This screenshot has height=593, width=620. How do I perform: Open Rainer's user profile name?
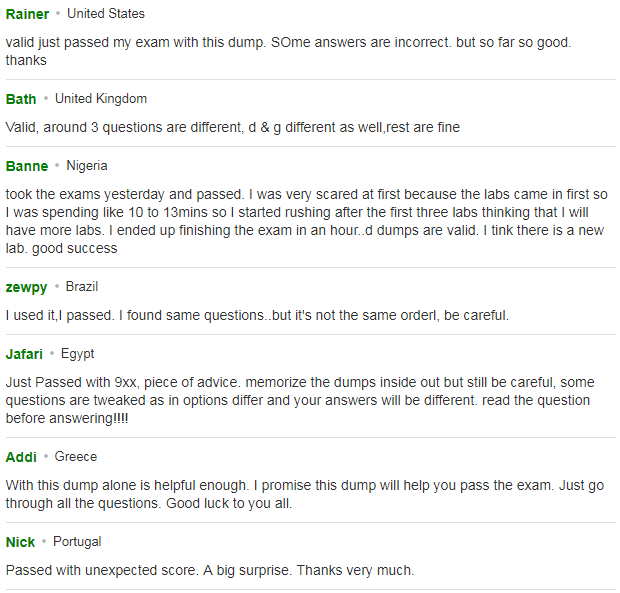click(x=27, y=14)
